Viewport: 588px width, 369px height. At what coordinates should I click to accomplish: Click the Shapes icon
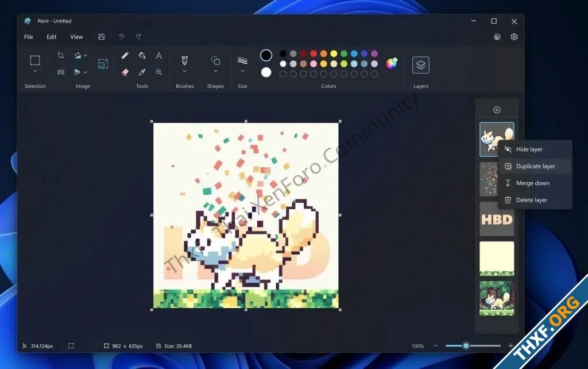tap(215, 60)
